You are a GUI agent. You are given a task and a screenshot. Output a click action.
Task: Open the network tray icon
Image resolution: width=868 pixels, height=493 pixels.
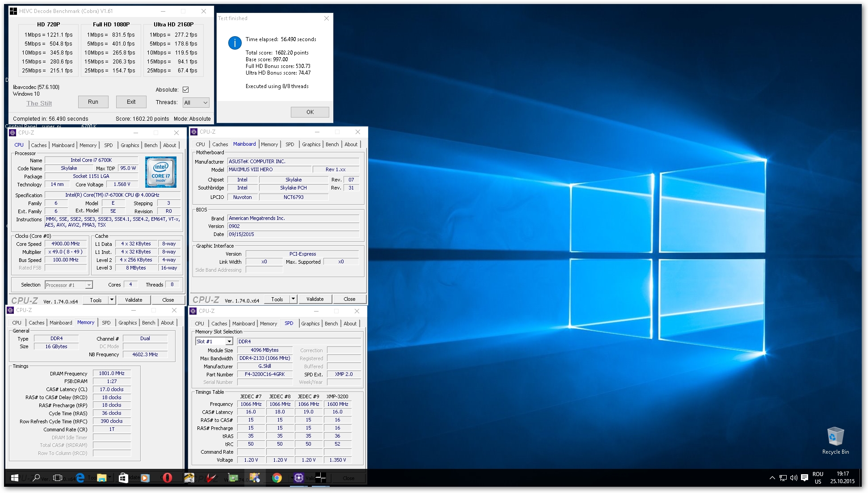pos(783,478)
